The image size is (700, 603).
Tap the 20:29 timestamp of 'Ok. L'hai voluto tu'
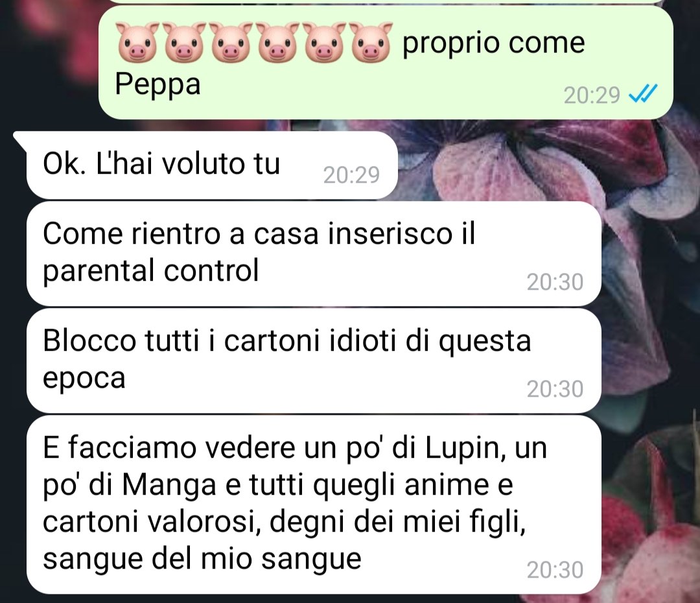pyautogui.click(x=352, y=174)
